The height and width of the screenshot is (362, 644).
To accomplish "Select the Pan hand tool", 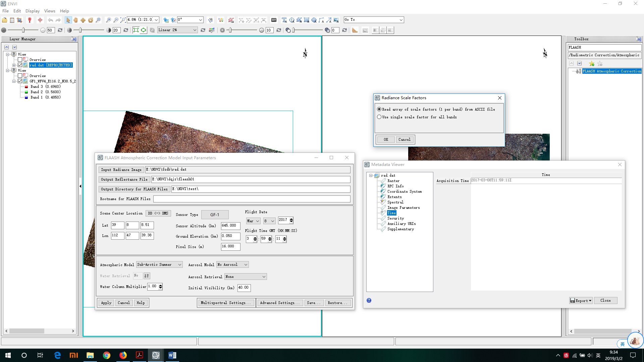I will (76, 20).
